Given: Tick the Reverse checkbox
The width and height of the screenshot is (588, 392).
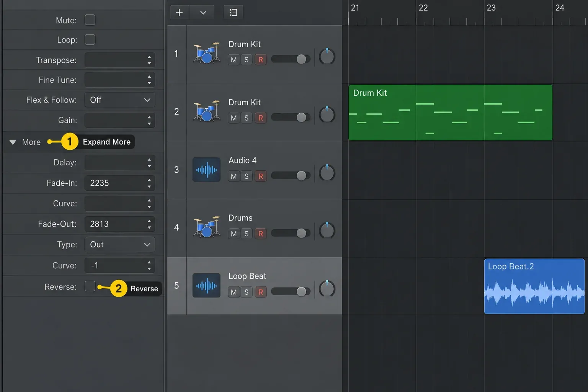Looking at the screenshot, I should pos(90,286).
